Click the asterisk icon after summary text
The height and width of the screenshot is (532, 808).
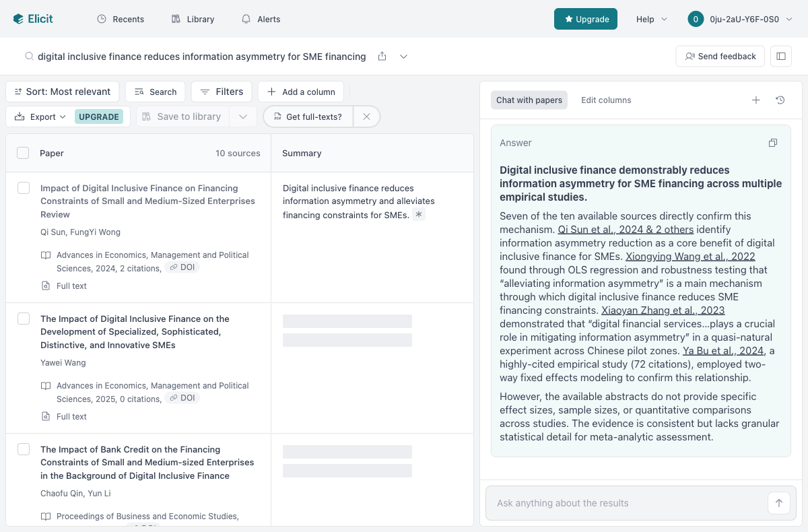[419, 215]
